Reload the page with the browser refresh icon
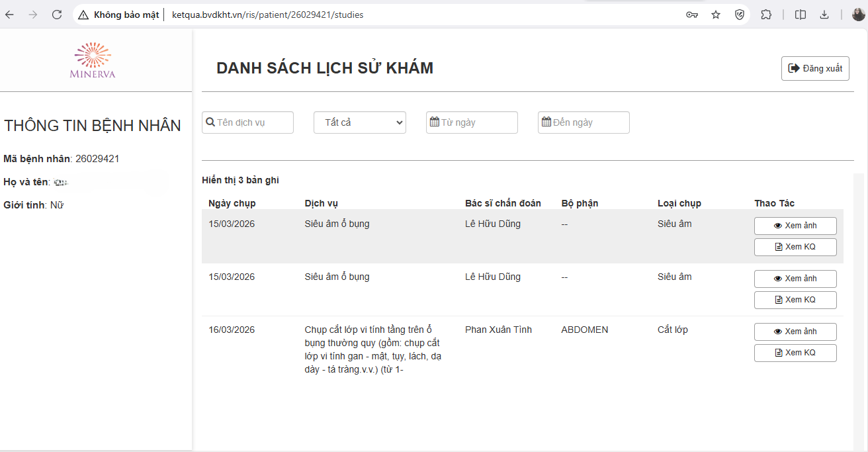The image size is (868, 452). point(57,15)
